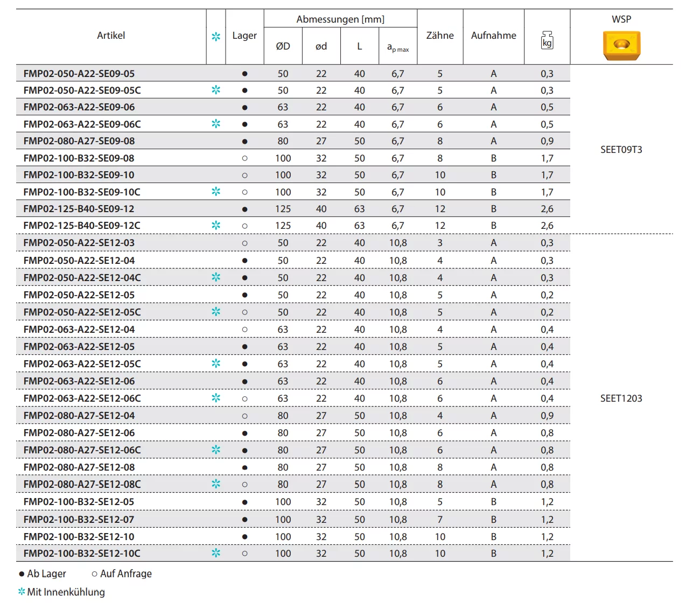
Task: Click the cooling icon beside FMP02-050-A22-SE09-05C
Action: [x=216, y=90]
